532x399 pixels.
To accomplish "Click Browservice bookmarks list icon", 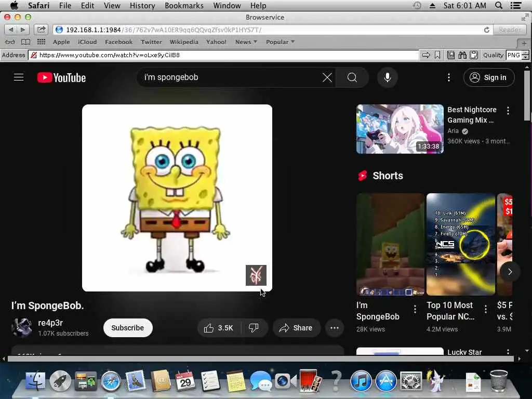I will tap(450, 55).
